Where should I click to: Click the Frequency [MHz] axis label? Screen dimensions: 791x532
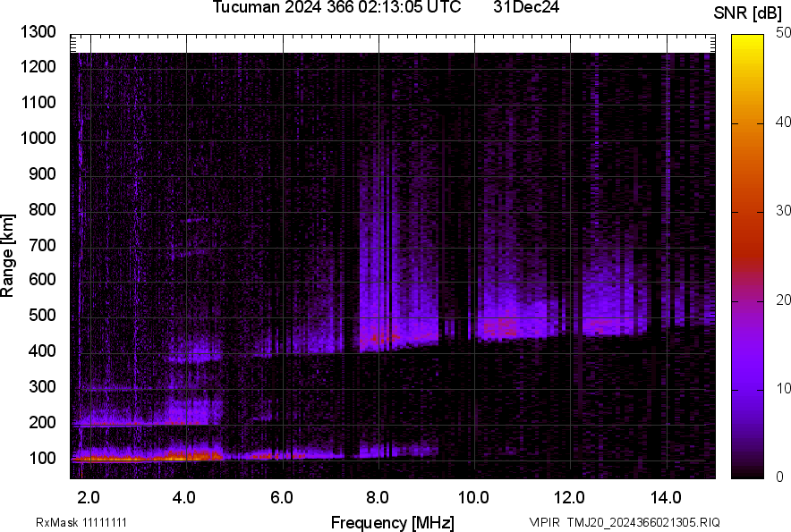pyautogui.click(x=392, y=522)
